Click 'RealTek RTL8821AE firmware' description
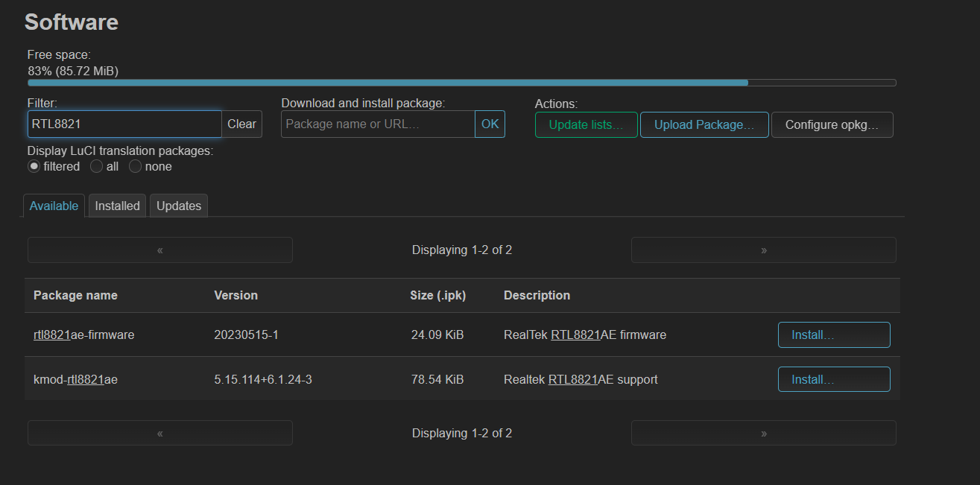Image resolution: width=980 pixels, height=485 pixels. 585,335
